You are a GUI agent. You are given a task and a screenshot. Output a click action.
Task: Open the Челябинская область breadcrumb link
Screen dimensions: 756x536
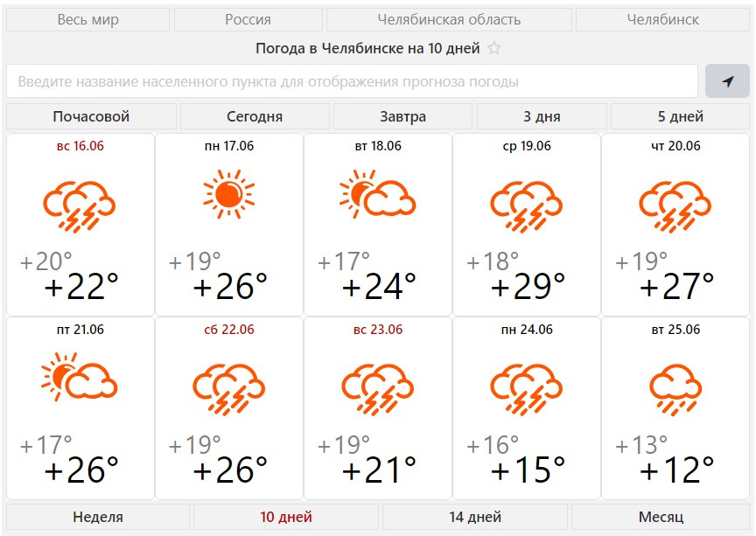(449, 19)
